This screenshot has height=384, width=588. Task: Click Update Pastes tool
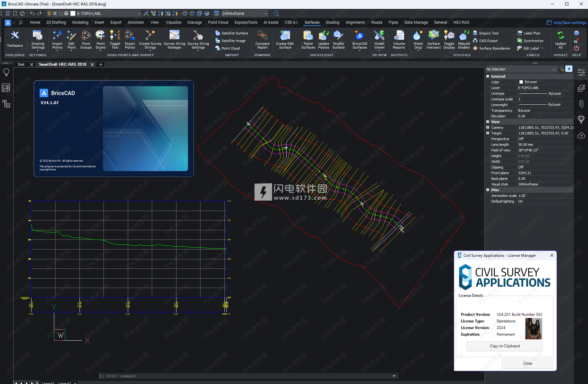[323, 40]
